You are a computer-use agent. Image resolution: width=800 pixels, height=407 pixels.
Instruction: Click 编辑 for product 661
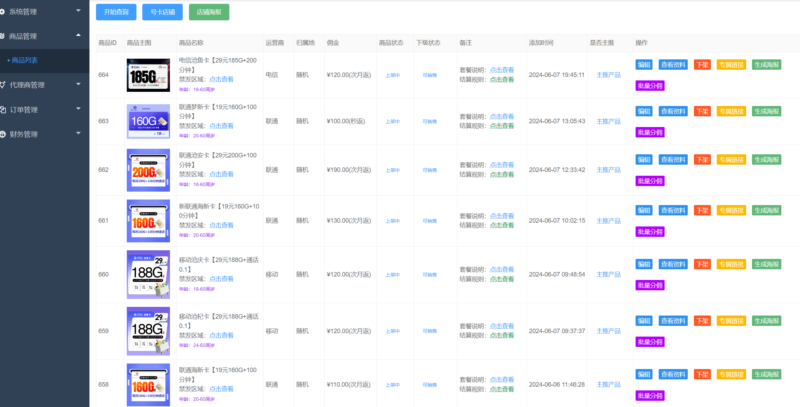point(644,210)
